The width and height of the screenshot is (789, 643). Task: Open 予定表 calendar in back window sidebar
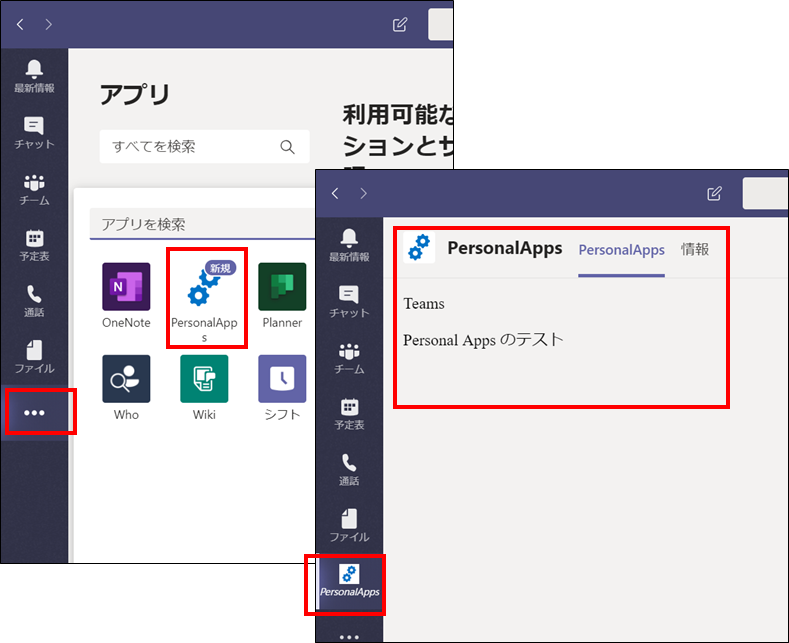[34, 246]
